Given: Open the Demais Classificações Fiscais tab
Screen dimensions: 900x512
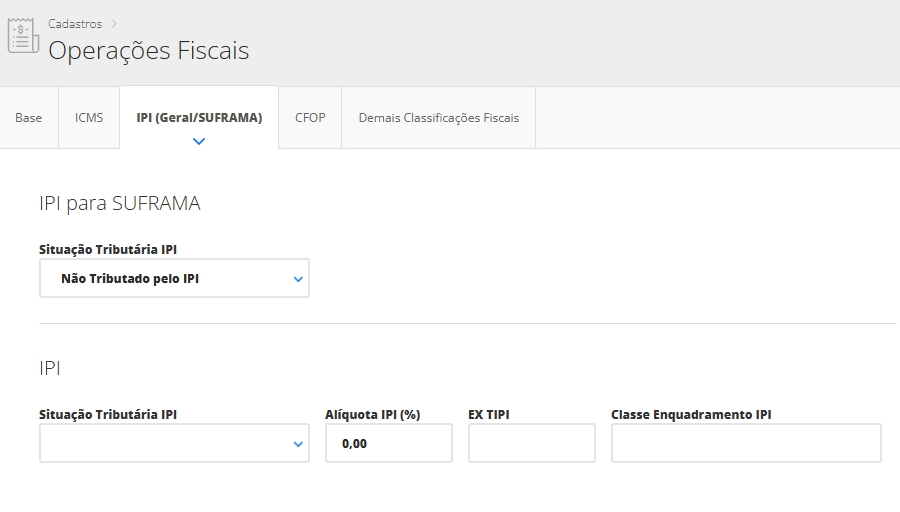Looking at the screenshot, I should click(438, 118).
